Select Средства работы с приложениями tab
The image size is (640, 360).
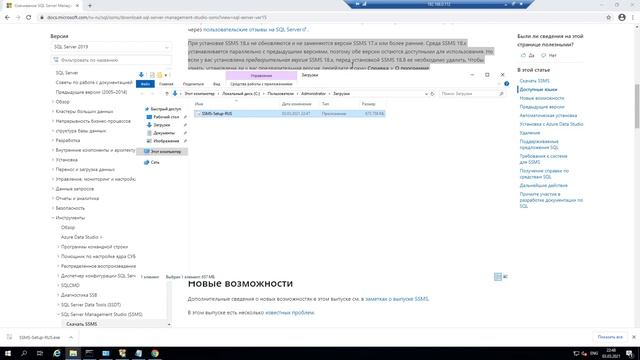[261, 84]
